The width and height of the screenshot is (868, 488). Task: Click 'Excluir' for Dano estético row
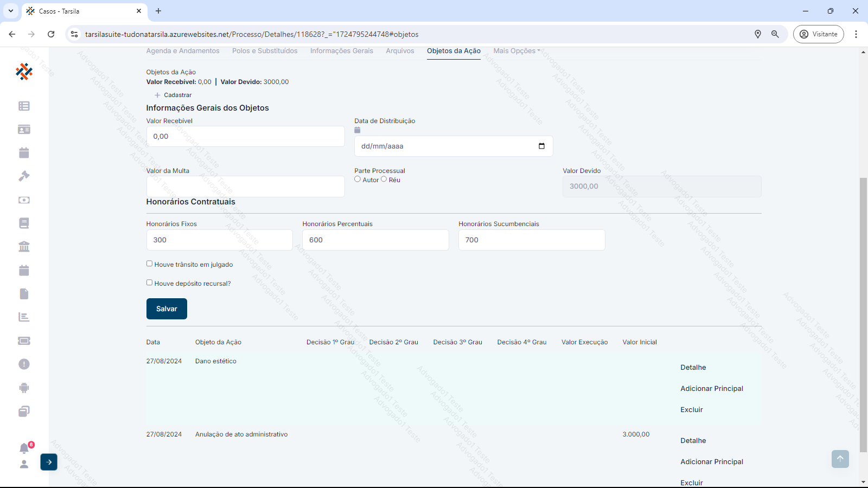click(692, 410)
